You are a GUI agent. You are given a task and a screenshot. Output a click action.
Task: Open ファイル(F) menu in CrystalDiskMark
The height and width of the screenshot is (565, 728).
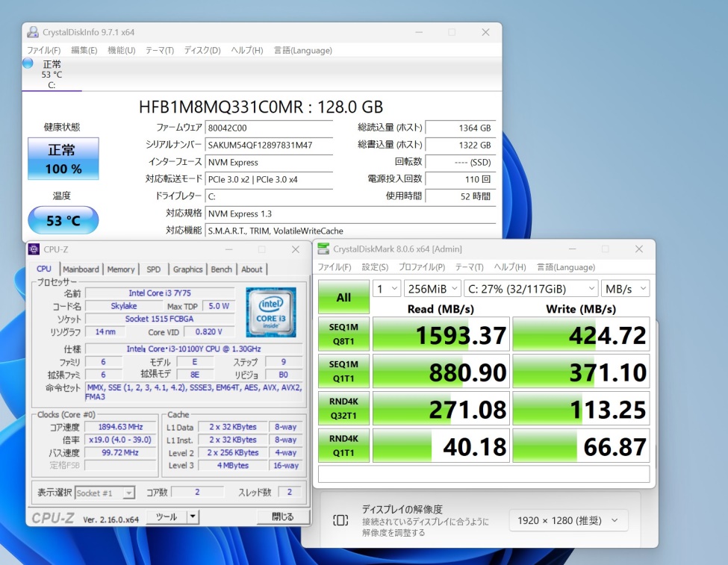pyautogui.click(x=335, y=267)
